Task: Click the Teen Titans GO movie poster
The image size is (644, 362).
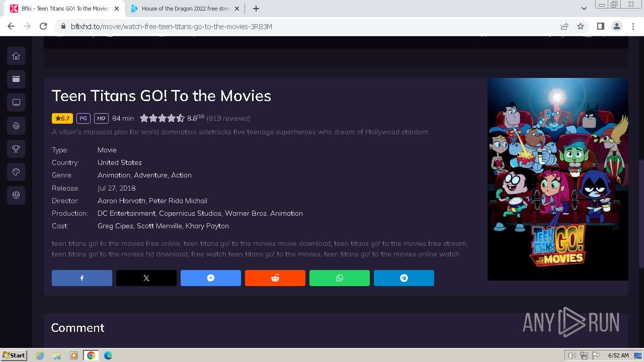Action: pyautogui.click(x=557, y=179)
